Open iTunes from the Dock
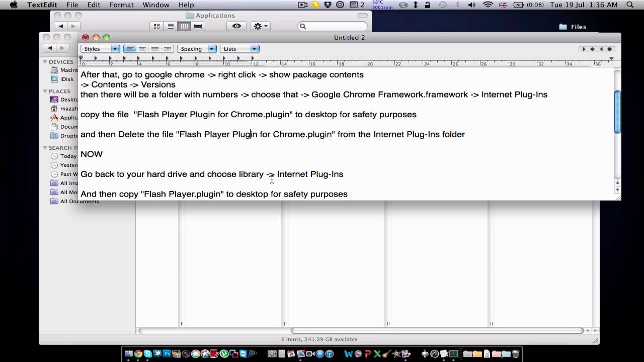The height and width of the screenshot is (362, 644). click(x=329, y=354)
